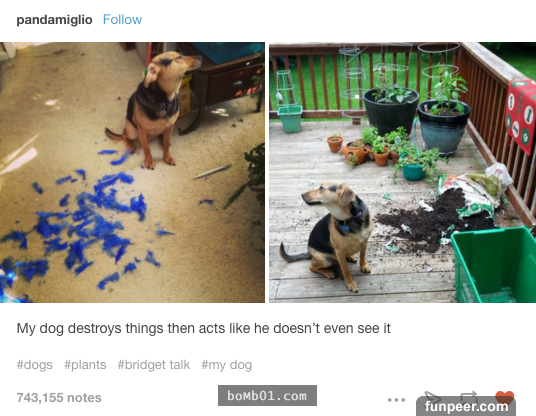Click the shredded blue pieces on the carpet
The image size is (536, 416).
pos(79,227)
